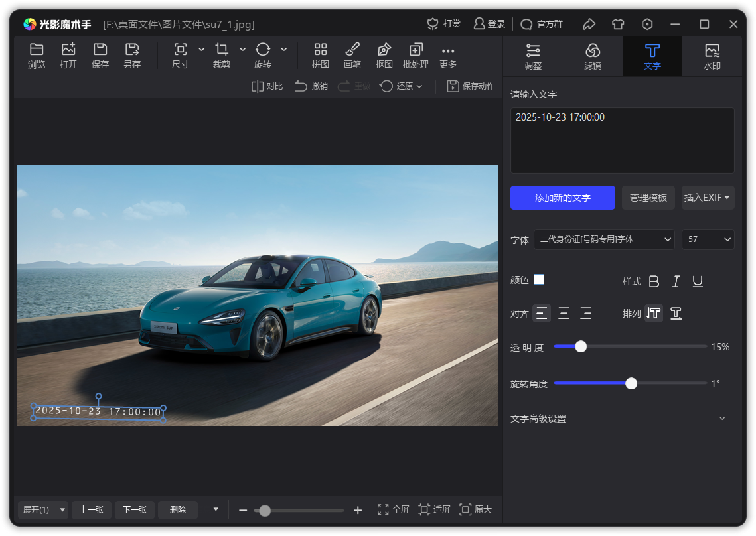Viewport: 756px width, 536px height.
Task: Click the 保存 save icon
Action: pos(100,56)
